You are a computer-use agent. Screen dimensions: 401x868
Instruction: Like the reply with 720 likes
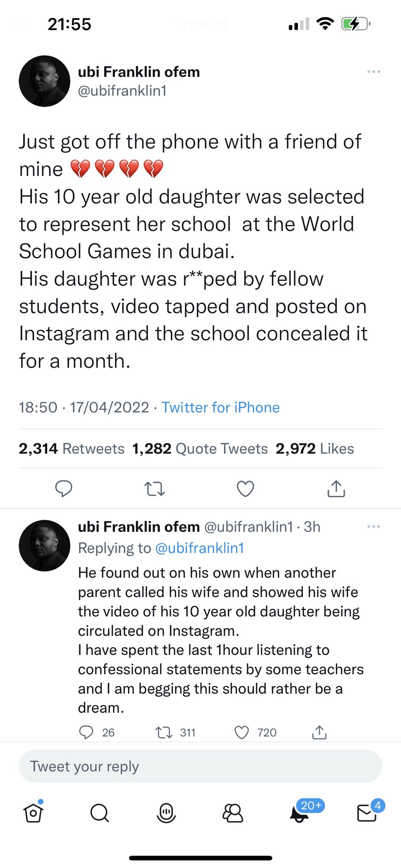click(x=242, y=732)
